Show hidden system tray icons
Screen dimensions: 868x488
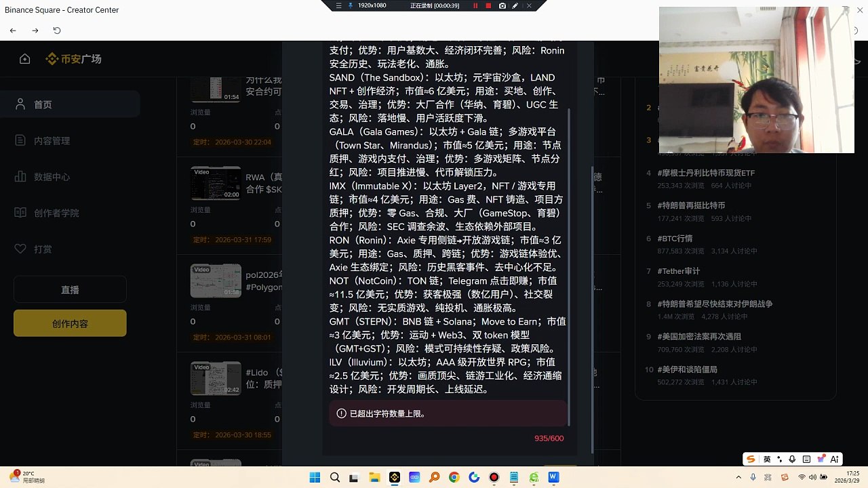[739, 478]
